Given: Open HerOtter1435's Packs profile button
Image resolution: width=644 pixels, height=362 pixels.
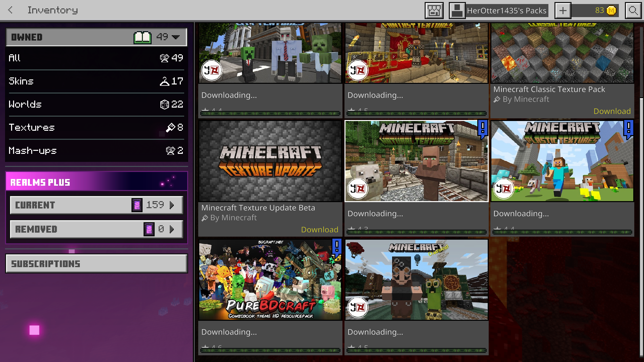Looking at the screenshot, I should click(499, 10).
